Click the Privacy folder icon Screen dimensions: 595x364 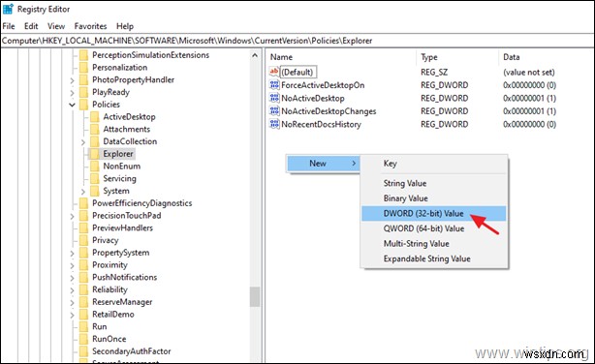pyautogui.click(x=84, y=240)
